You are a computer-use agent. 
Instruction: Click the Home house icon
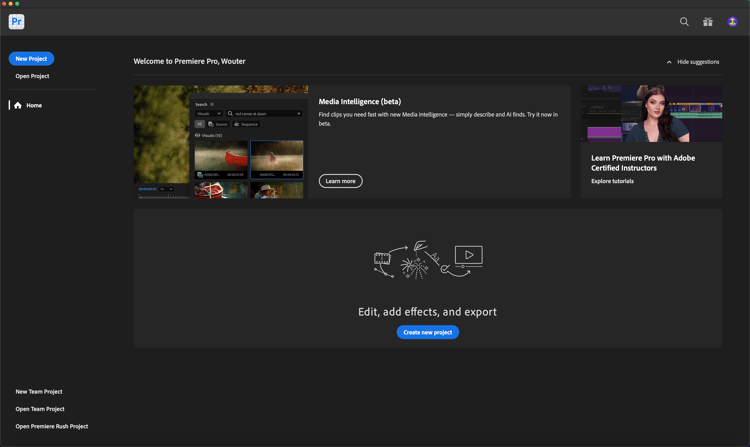(18, 105)
